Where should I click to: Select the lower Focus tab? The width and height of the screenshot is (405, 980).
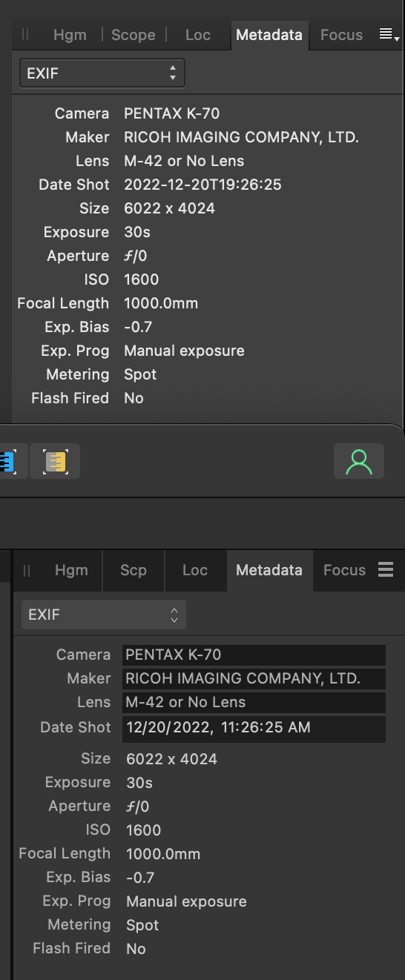tap(344, 570)
